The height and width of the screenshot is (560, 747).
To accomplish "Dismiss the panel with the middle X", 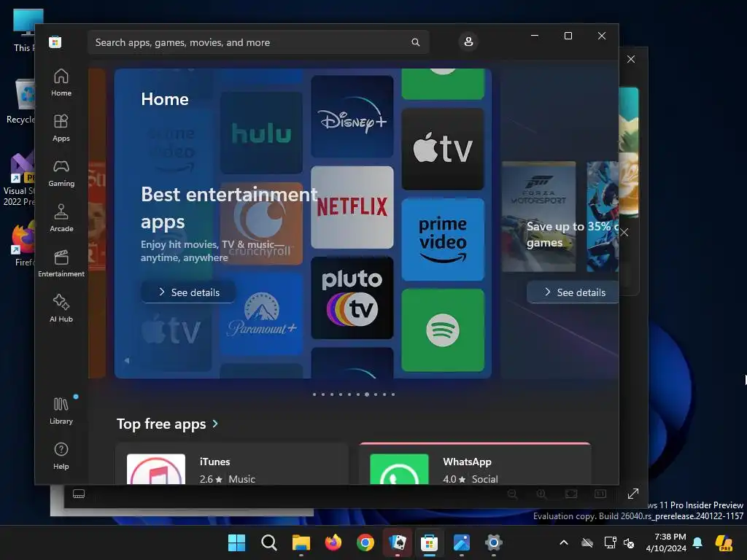I will [624, 233].
